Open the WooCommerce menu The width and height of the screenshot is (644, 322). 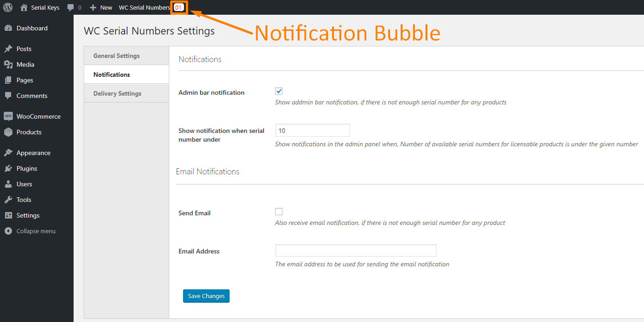point(39,116)
